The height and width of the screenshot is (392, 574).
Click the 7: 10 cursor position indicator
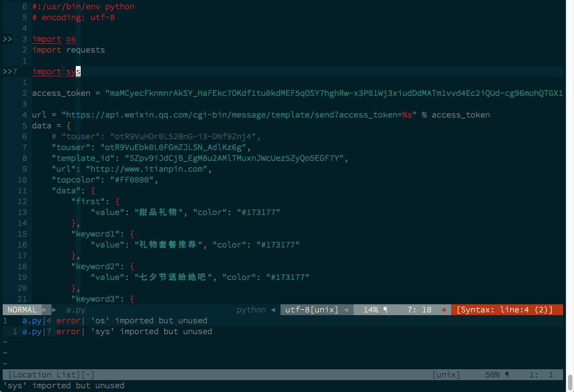point(419,310)
